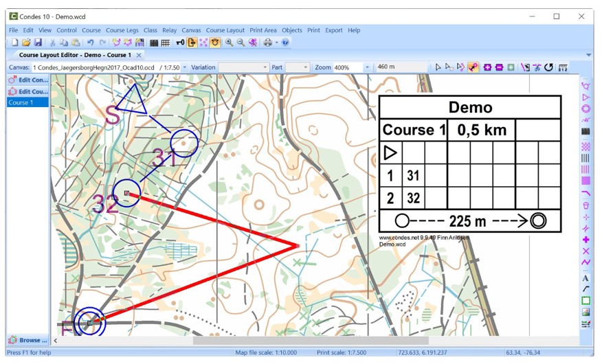The width and height of the screenshot is (602, 364).
Task: Toggle the highlighted leg edit mode button
Action: tap(473, 67)
